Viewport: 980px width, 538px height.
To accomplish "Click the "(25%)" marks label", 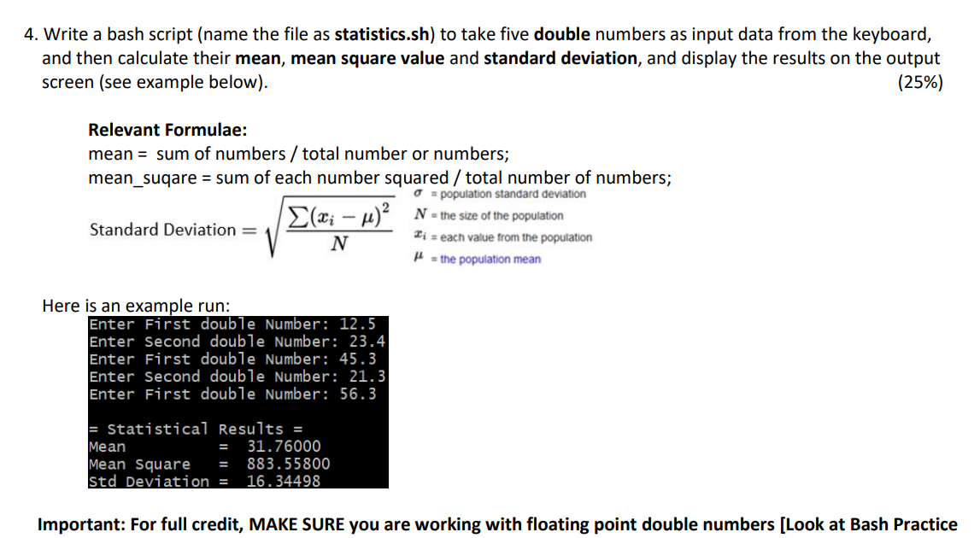I will point(920,83).
